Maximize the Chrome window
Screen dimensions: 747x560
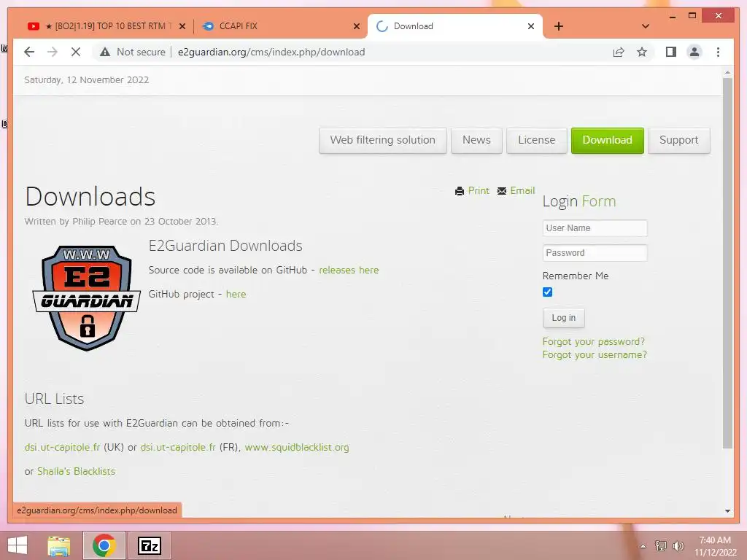[x=692, y=16]
